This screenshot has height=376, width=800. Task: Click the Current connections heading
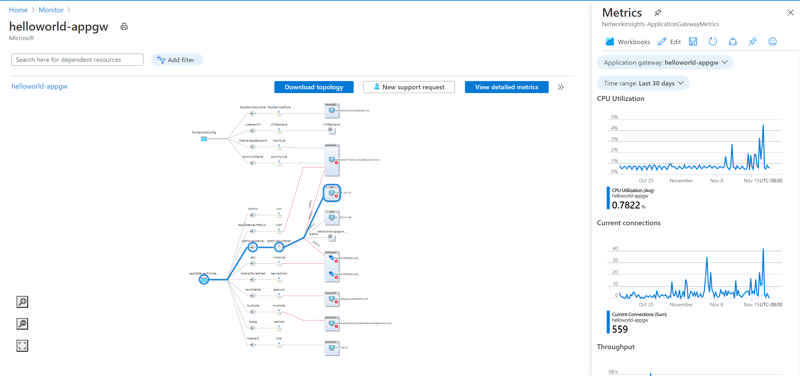point(628,223)
